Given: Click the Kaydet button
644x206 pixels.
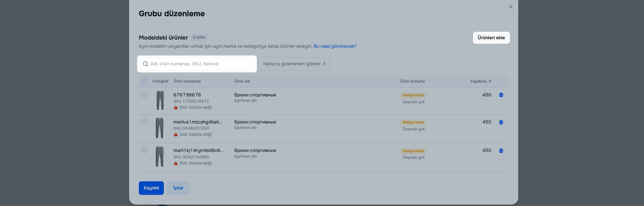Looking at the screenshot, I should pos(151,188).
